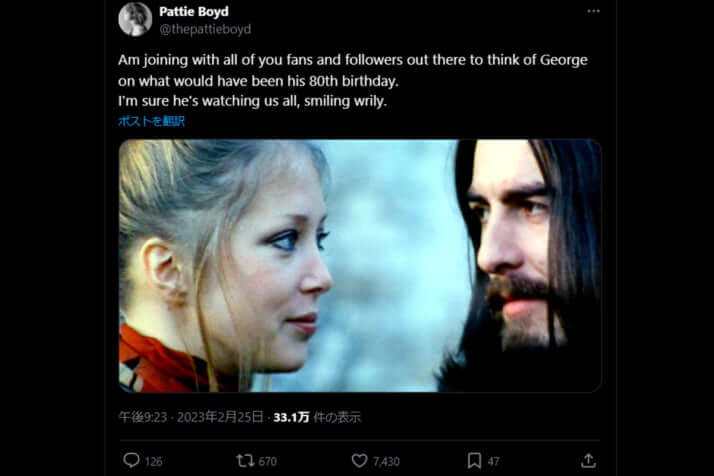714x476 pixels.
Task: Open Pattie Boyd's profile avatar
Action: [135, 19]
